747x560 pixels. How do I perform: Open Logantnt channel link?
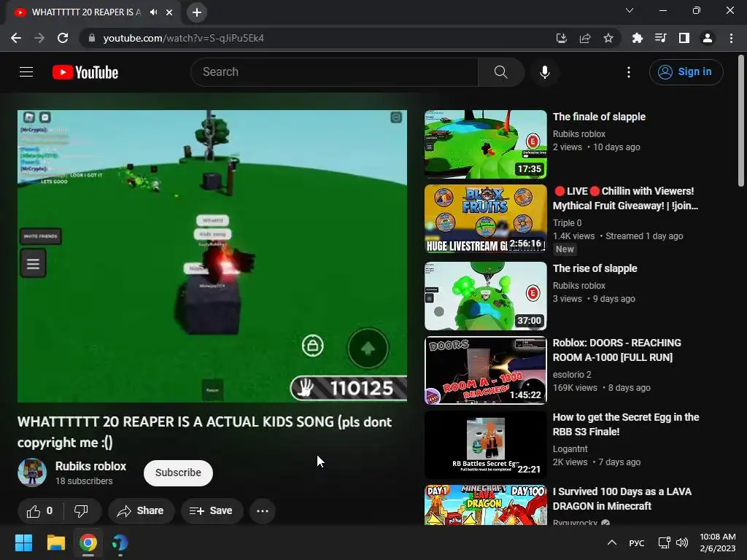(x=570, y=448)
